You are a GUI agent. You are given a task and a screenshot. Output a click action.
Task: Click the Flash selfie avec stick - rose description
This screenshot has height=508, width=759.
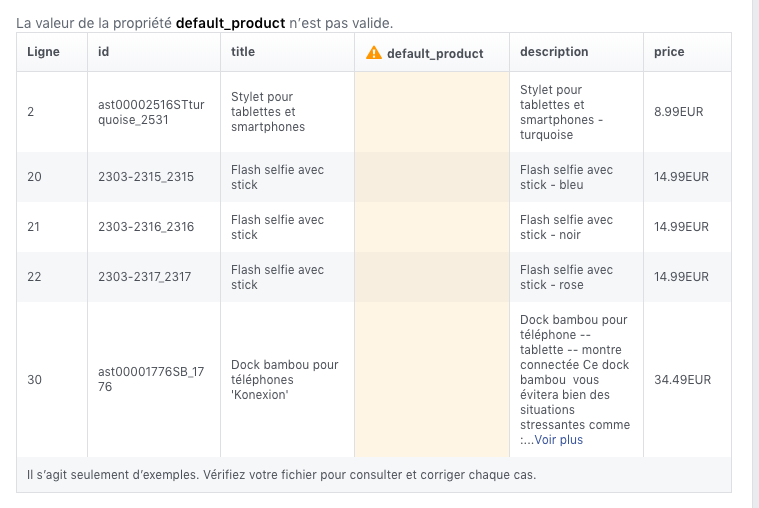tap(566, 277)
